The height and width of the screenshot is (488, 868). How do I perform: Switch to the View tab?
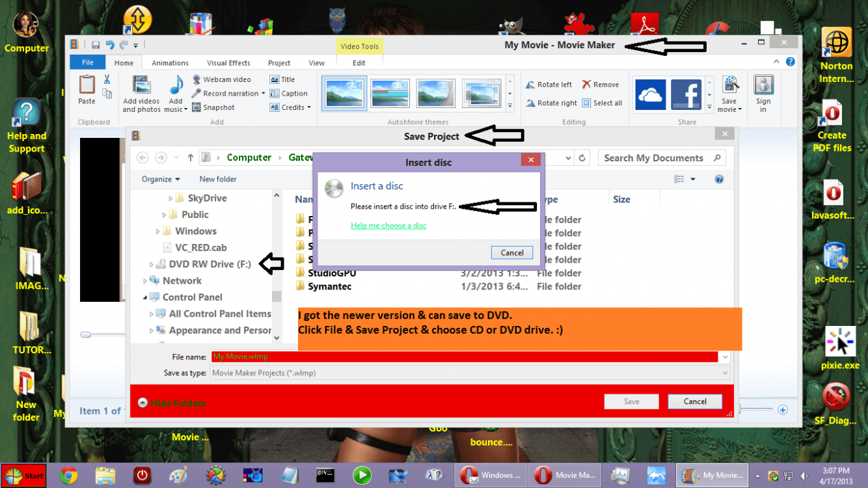pyautogui.click(x=316, y=63)
